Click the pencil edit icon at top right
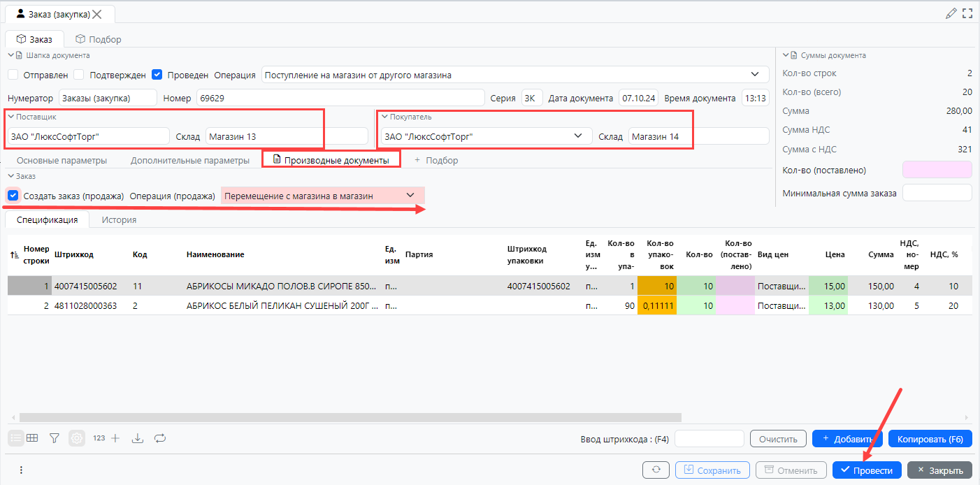 [x=951, y=13]
